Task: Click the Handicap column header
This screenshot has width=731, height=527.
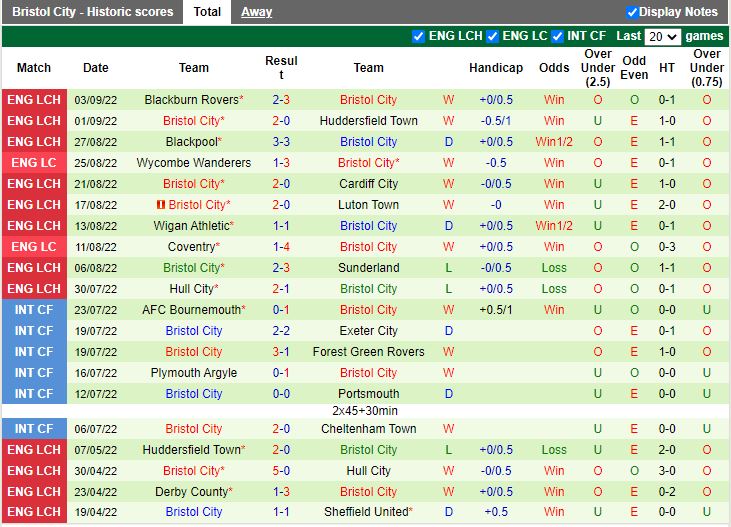Action: (x=496, y=68)
